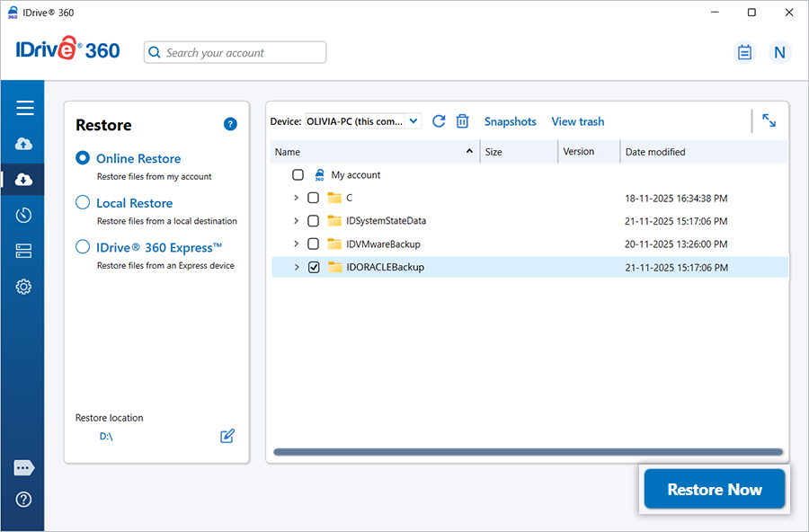
Task: Open the Restore help icon
Action: coord(230,124)
